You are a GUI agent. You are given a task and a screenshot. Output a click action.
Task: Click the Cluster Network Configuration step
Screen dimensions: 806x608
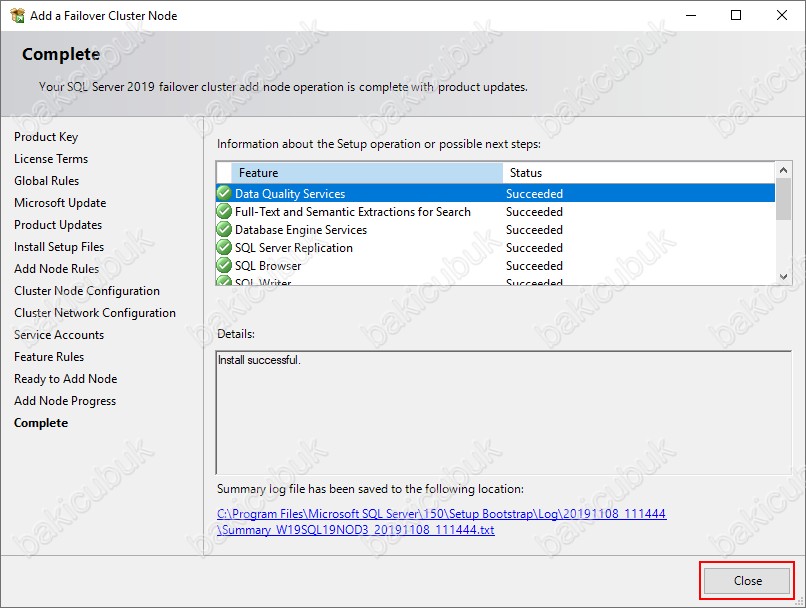(95, 313)
